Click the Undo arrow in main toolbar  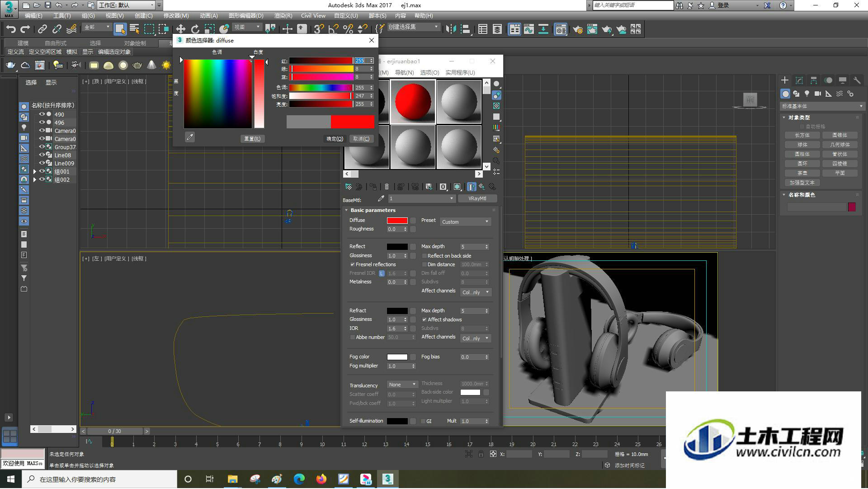(x=11, y=29)
